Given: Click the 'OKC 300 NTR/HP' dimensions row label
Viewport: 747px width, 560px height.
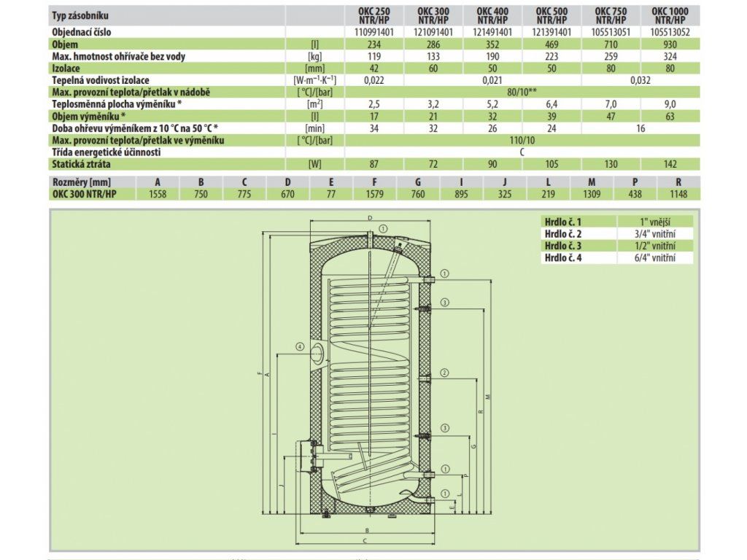Looking at the screenshot, I should click(85, 194).
